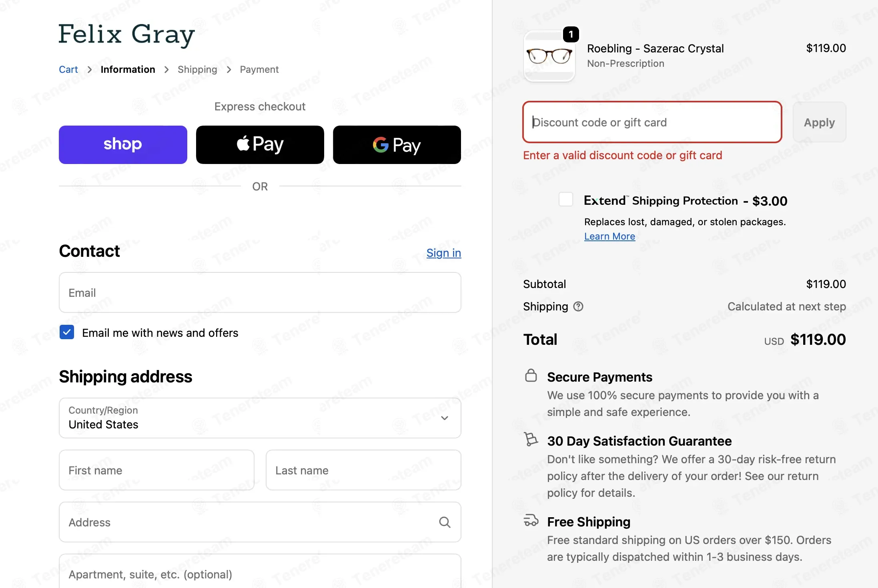This screenshot has width=878, height=588.
Task: Focus the Discount code or gift card field
Action: pos(652,122)
